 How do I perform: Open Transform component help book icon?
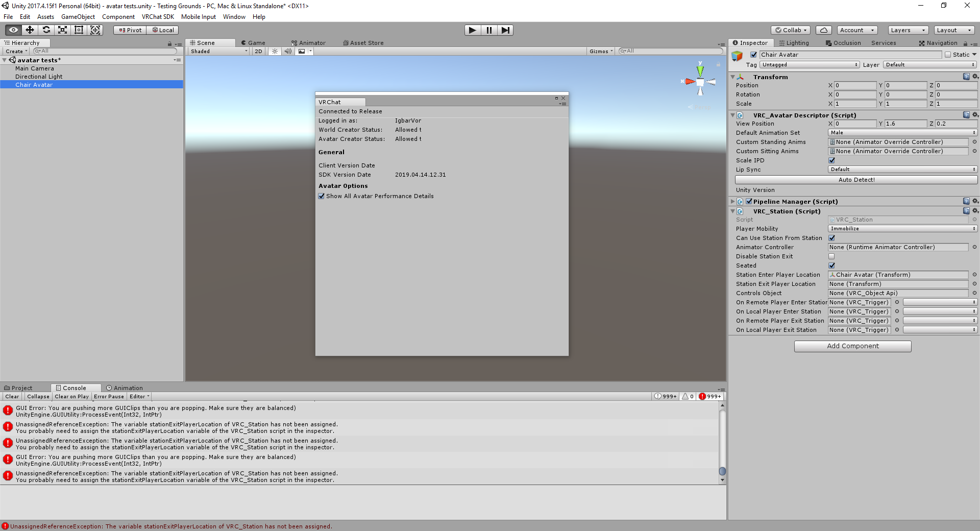966,77
